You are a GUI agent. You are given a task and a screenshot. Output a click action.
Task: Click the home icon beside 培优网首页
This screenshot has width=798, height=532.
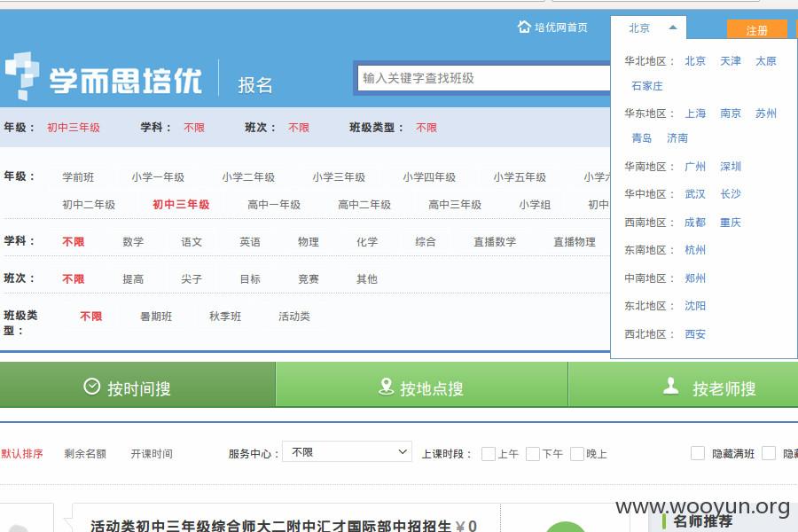coord(524,27)
